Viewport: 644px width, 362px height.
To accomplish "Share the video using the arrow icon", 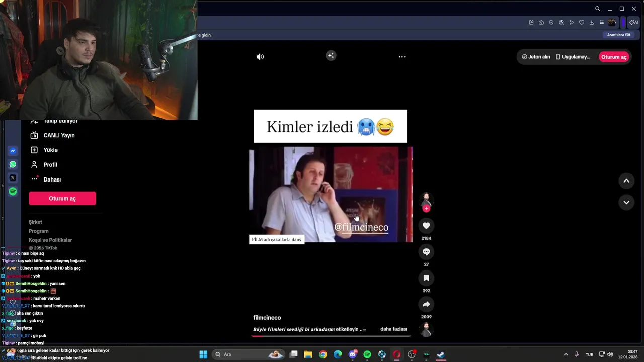I will point(426,304).
